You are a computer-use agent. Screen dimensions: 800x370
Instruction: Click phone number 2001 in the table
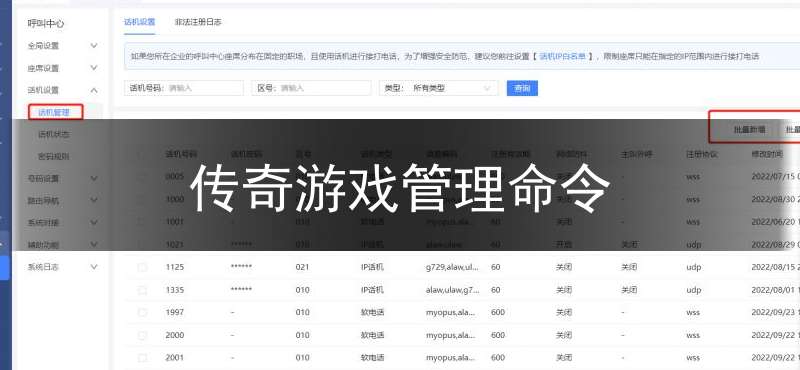coord(174,357)
